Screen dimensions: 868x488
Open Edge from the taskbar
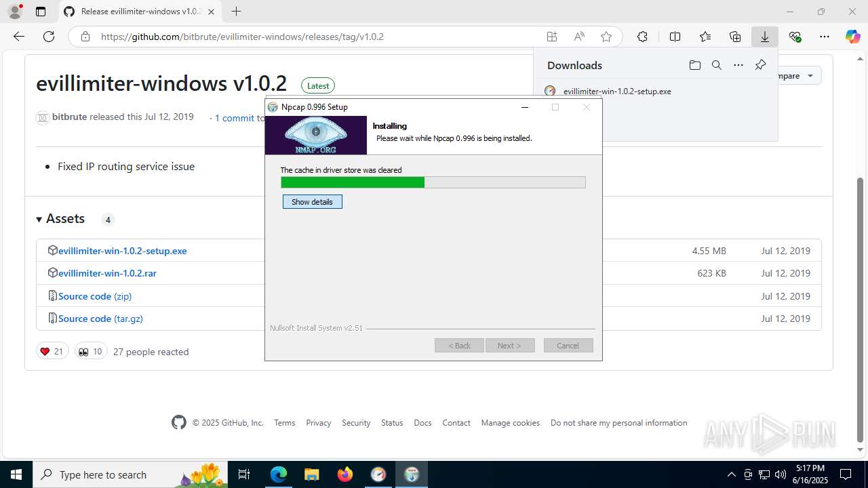point(279,474)
